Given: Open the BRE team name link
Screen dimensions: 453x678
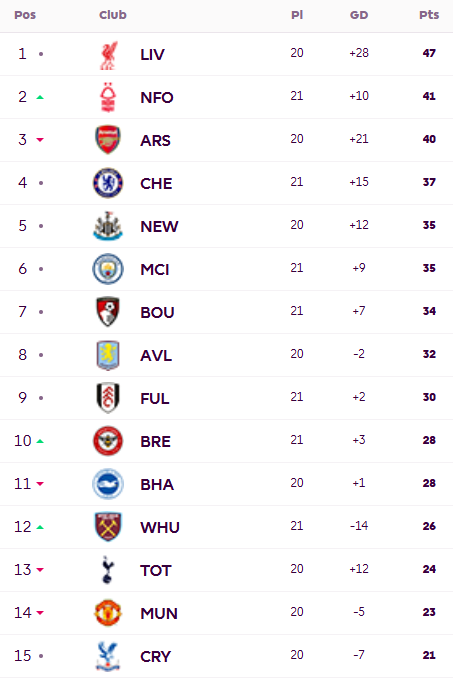Looking at the screenshot, I should (156, 441).
